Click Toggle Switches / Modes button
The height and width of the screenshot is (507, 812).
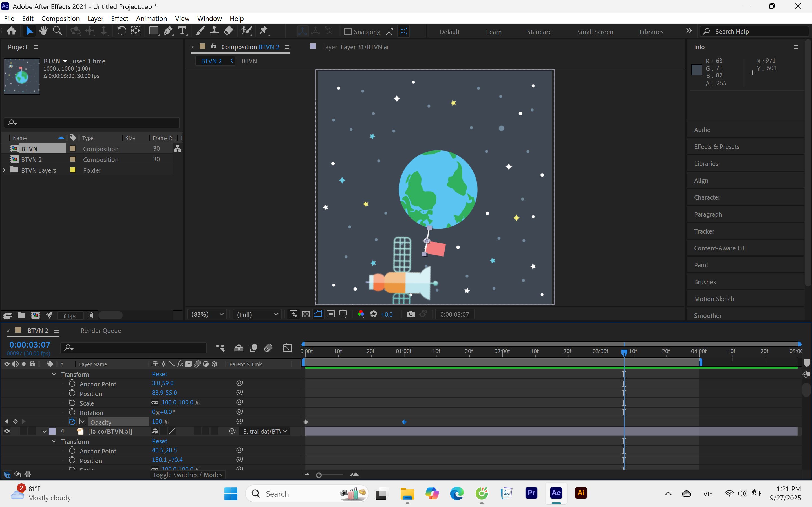(187, 475)
